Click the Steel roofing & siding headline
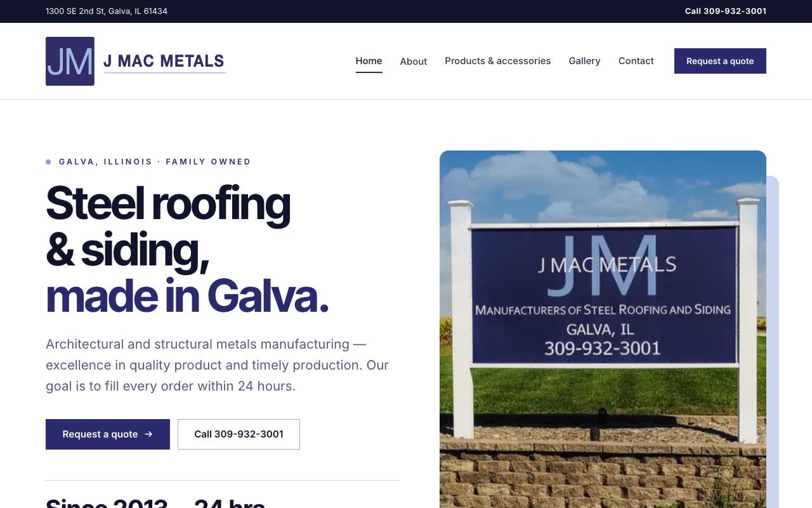The height and width of the screenshot is (508, 812). 168,227
